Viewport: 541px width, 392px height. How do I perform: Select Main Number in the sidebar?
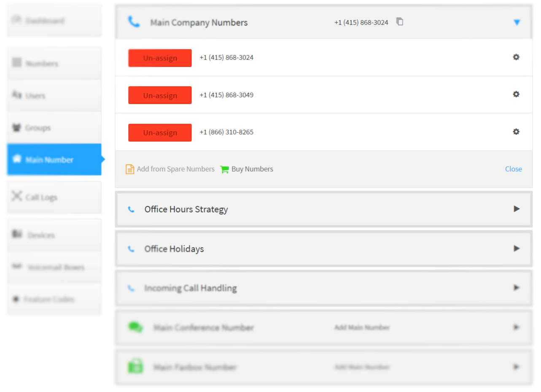click(x=54, y=159)
